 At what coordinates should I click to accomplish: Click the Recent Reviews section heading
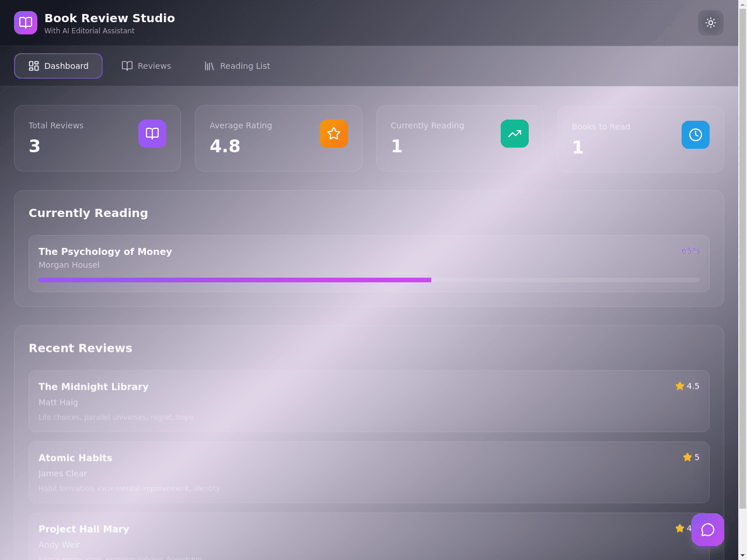(81, 348)
